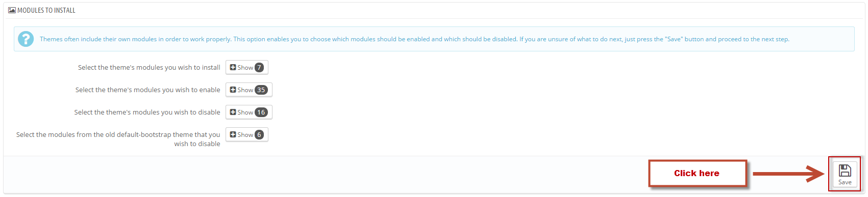
Task: Click the picture icon beside Modules To Install
Action: pyautogui.click(x=12, y=10)
